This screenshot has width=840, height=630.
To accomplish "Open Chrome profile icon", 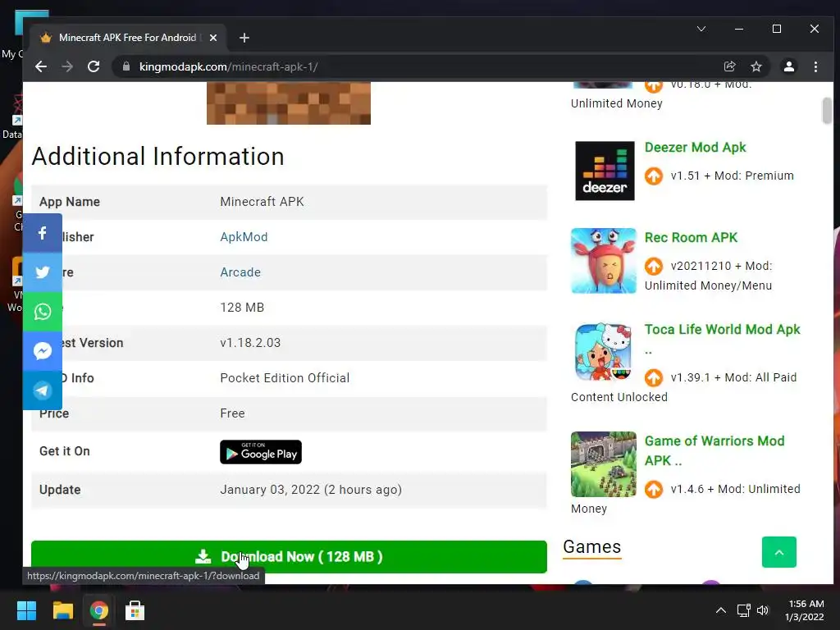I will pos(788,66).
